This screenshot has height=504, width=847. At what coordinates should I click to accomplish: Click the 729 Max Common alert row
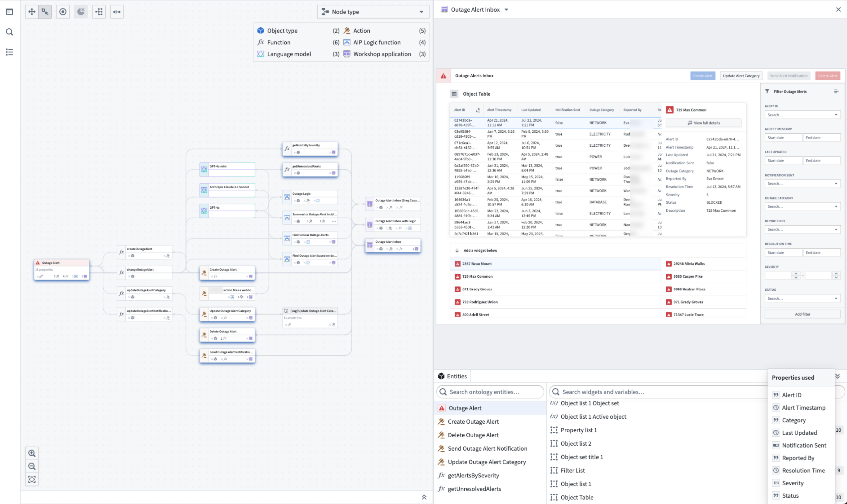[x=553, y=276]
